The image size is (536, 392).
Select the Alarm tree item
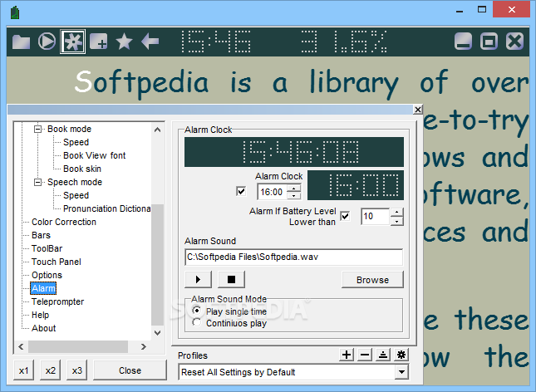click(x=43, y=288)
